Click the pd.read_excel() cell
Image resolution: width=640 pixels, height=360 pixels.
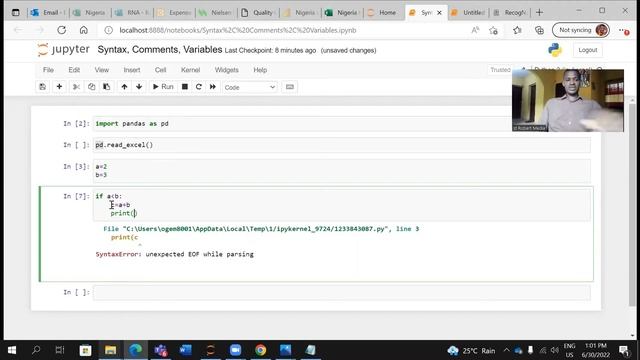[342, 145]
